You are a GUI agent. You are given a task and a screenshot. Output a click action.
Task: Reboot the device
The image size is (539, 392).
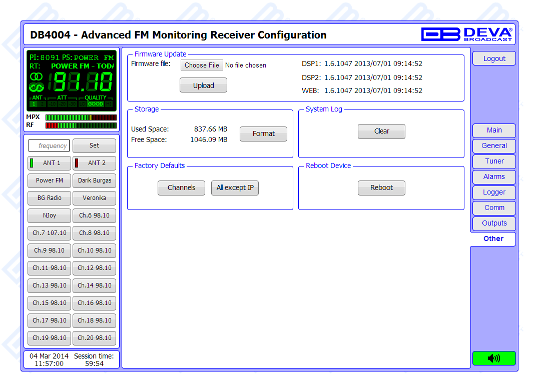pos(381,187)
